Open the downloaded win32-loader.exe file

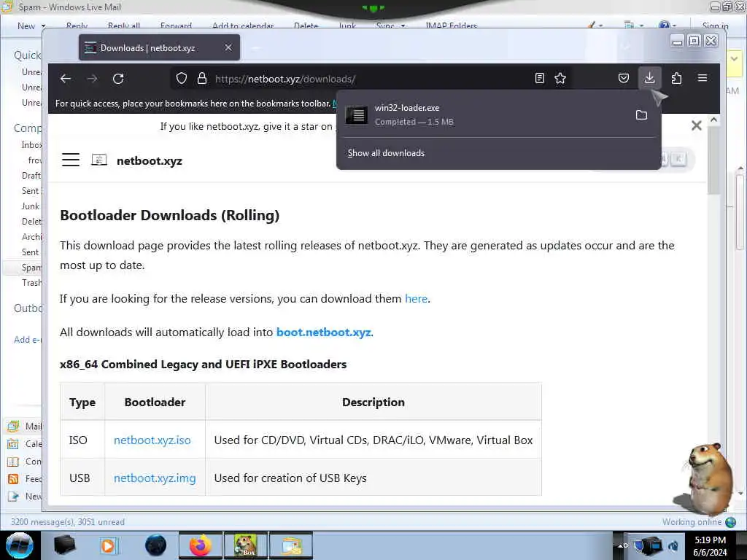coord(484,114)
